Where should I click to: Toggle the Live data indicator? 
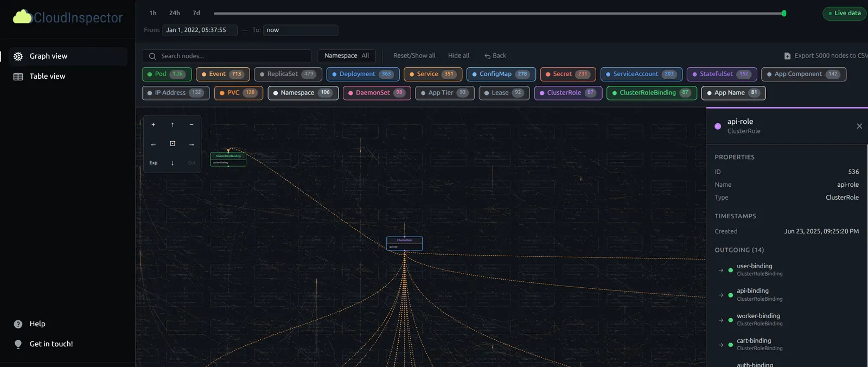[845, 13]
